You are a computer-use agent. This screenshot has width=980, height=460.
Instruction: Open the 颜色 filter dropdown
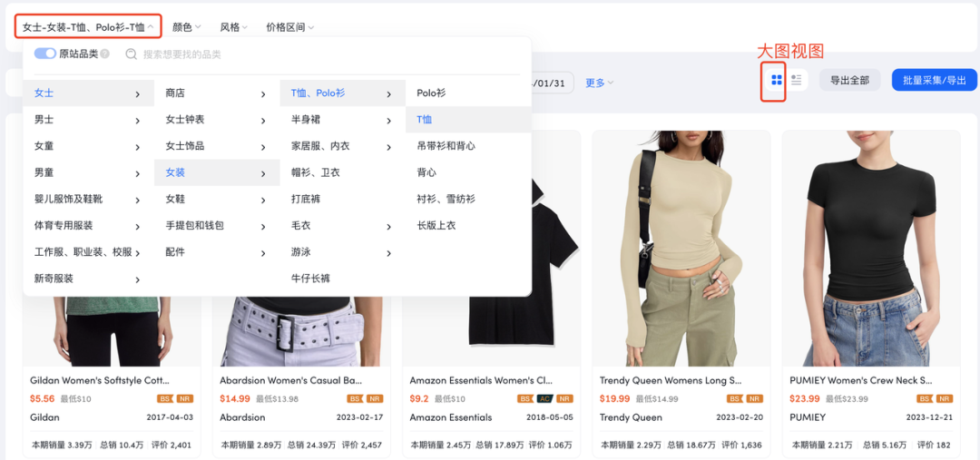point(186,27)
